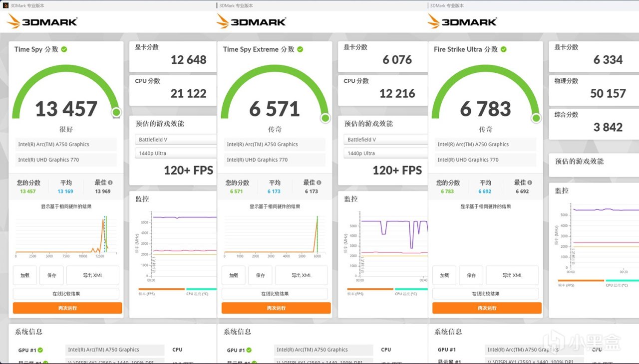The width and height of the screenshot is (639, 364).
Task: Click the 3DMark app icon in the leftmost title bar
Action: click(x=4, y=5)
